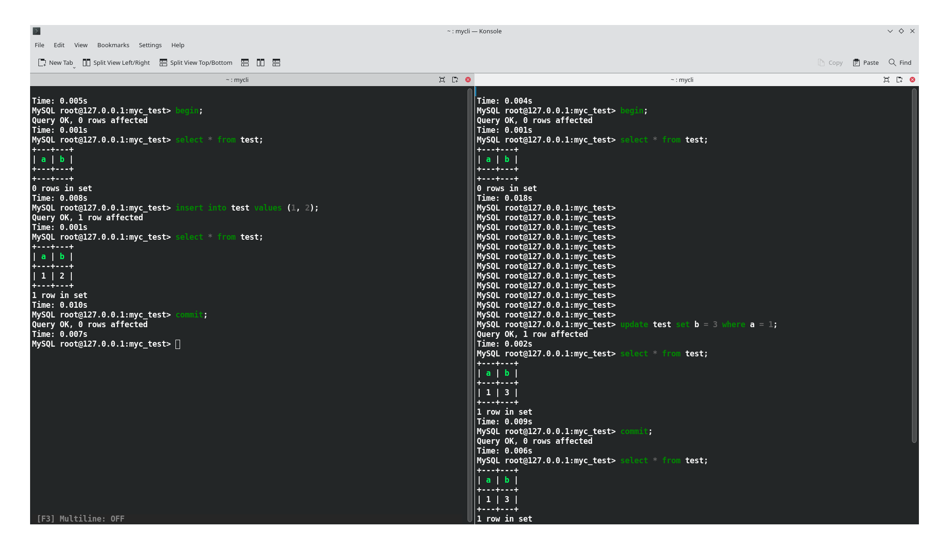Click the Copy toolbar button

(x=830, y=62)
